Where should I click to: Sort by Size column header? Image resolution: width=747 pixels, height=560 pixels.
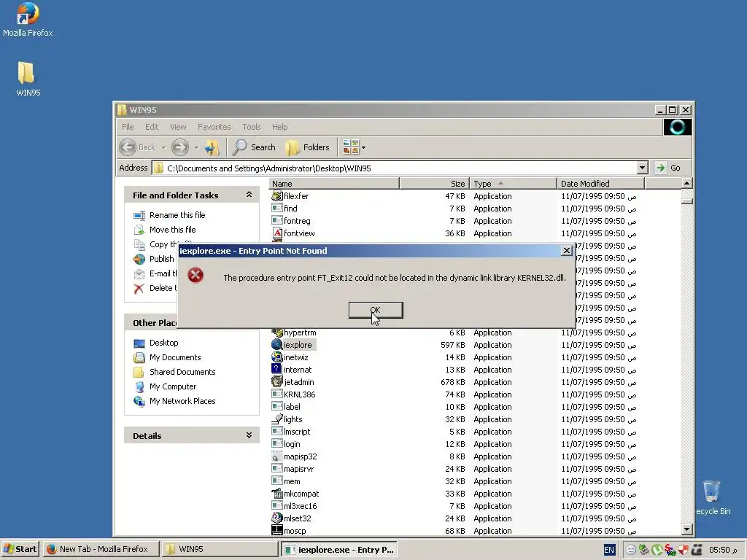(x=435, y=183)
